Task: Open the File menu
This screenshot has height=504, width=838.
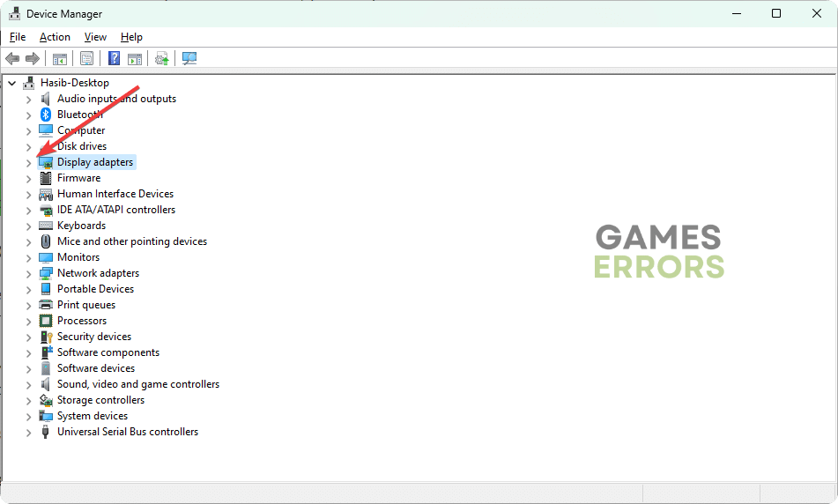Action: pyautogui.click(x=18, y=37)
